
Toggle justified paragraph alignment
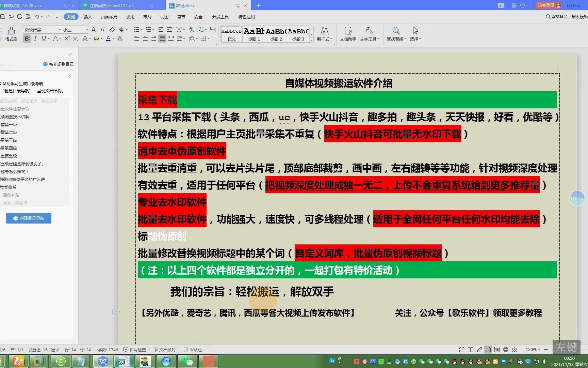click(162, 39)
